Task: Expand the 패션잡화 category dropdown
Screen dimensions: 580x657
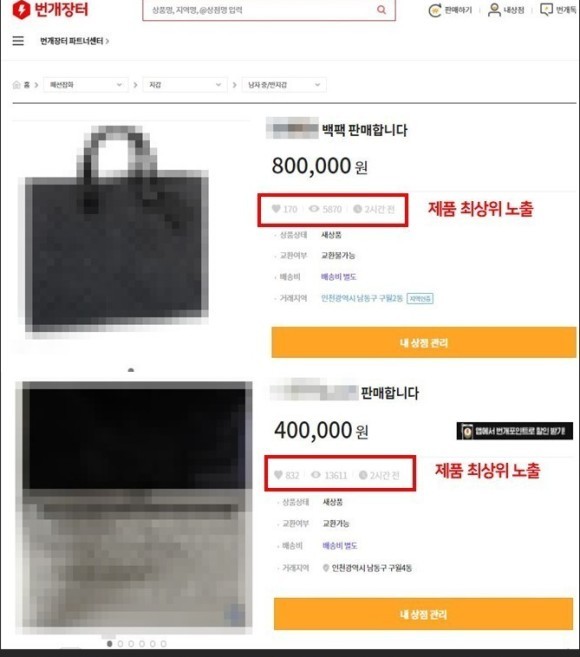Action: 86,85
